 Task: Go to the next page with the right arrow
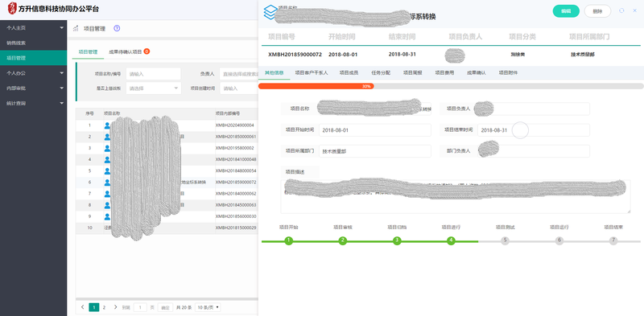click(115, 307)
